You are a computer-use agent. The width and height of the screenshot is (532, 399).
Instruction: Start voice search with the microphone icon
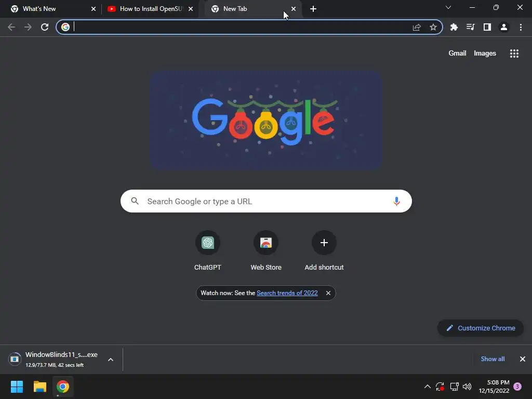tap(396, 201)
